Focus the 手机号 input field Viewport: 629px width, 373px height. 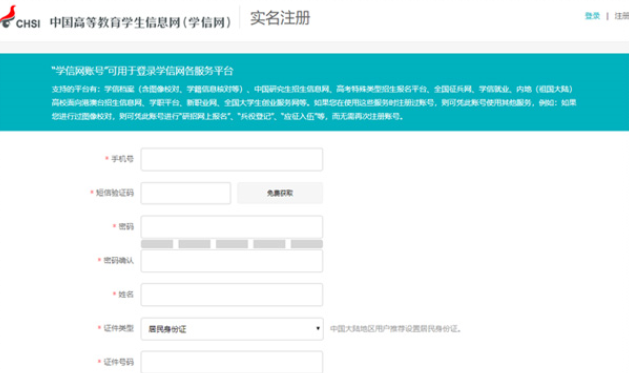tap(232, 159)
